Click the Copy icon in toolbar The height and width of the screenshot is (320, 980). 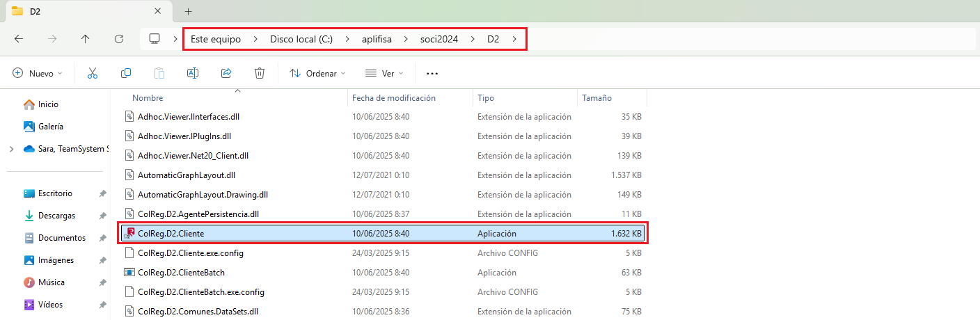pyautogui.click(x=126, y=73)
